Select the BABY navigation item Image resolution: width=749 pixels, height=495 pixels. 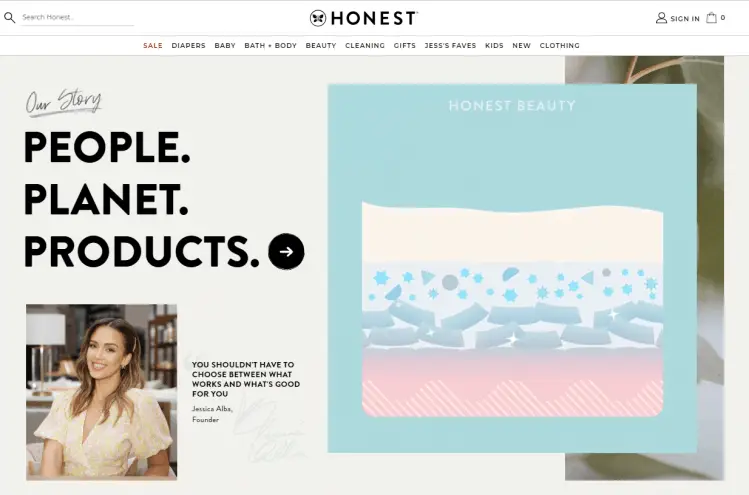225,45
